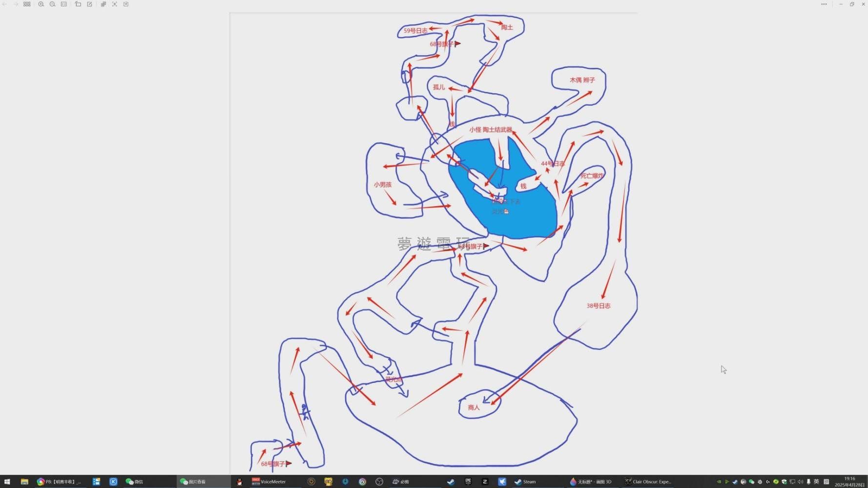
Task: Open the edit image pencil icon
Action: pyautogui.click(x=90, y=4)
